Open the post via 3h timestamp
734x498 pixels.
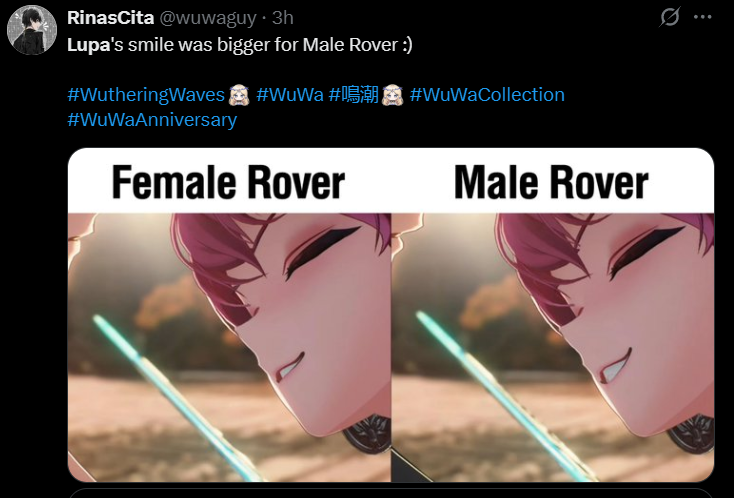[x=283, y=18]
